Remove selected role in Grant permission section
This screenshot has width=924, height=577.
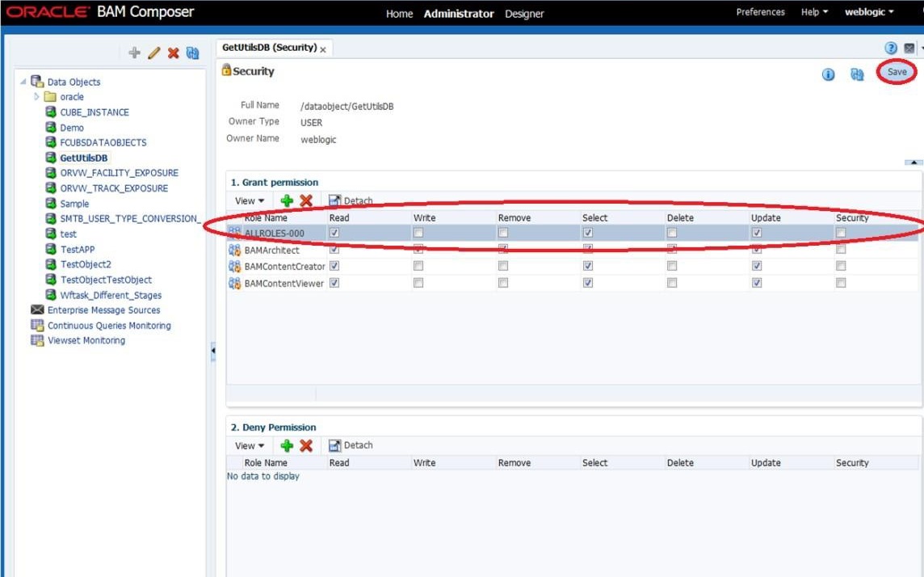click(x=306, y=200)
